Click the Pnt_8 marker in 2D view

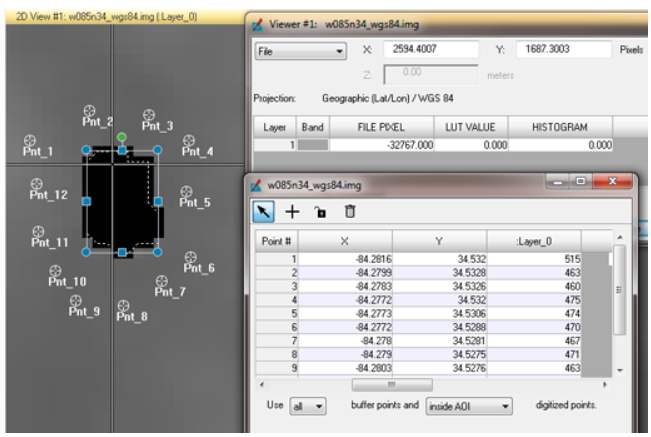(x=123, y=306)
